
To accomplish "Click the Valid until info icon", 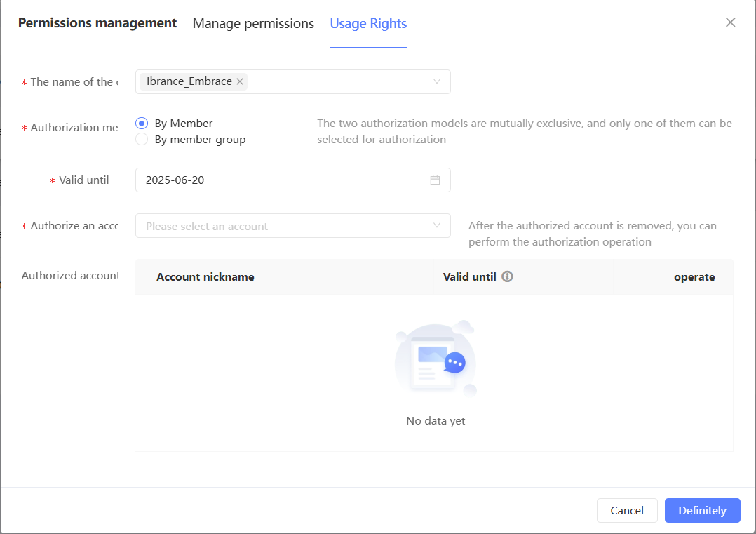I will click(508, 276).
